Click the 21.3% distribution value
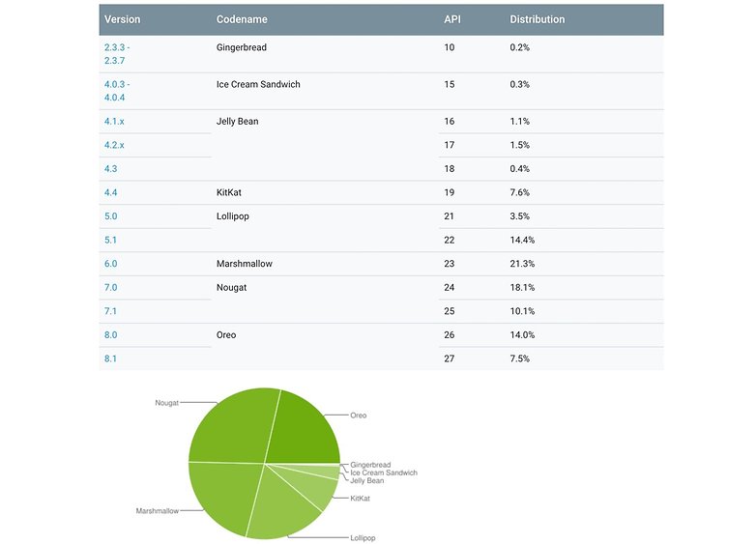The height and width of the screenshot is (544, 756). coord(522,264)
